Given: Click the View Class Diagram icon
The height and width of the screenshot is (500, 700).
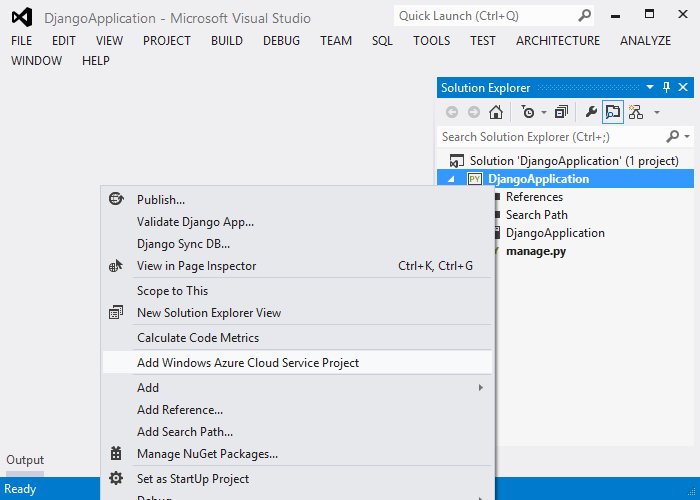Looking at the screenshot, I should (636, 112).
